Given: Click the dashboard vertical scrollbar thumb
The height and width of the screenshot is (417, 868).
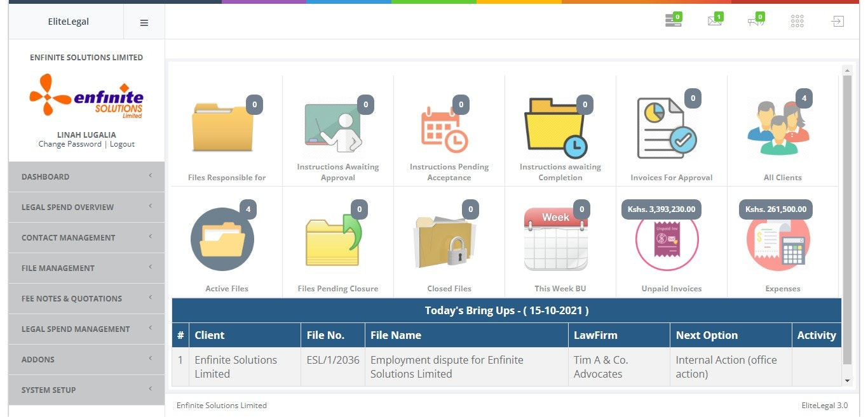Looking at the screenshot, I should click(x=846, y=220).
